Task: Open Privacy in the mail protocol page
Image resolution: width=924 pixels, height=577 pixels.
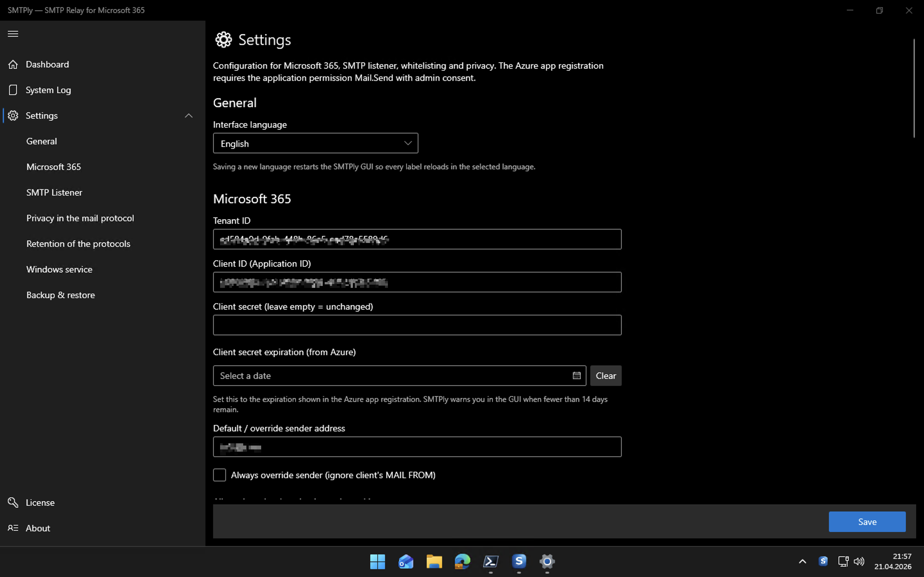Action: click(80, 218)
